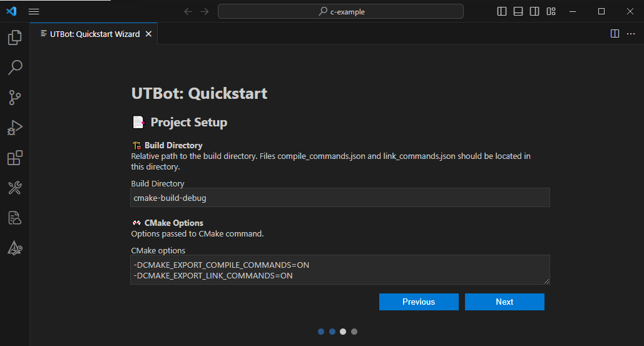
Task: Open the UTBot icon in activity bar
Action: [14, 248]
